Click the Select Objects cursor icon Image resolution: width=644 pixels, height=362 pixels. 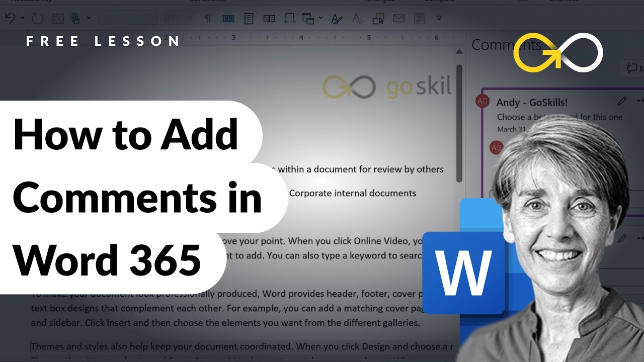(x=378, y=19)
